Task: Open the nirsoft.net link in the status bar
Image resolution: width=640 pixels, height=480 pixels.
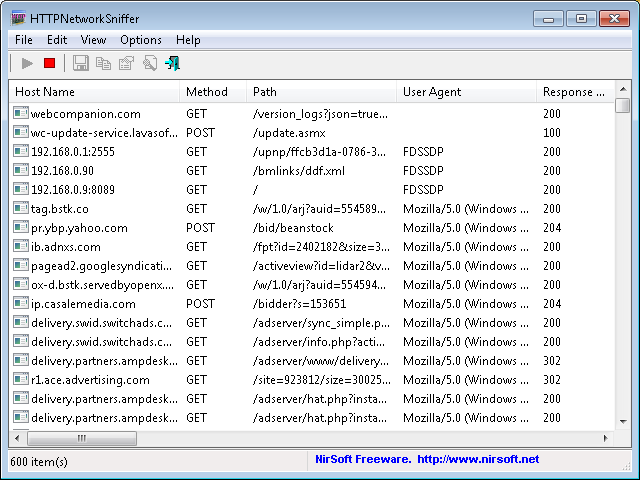Action: [x=478, y=459]
